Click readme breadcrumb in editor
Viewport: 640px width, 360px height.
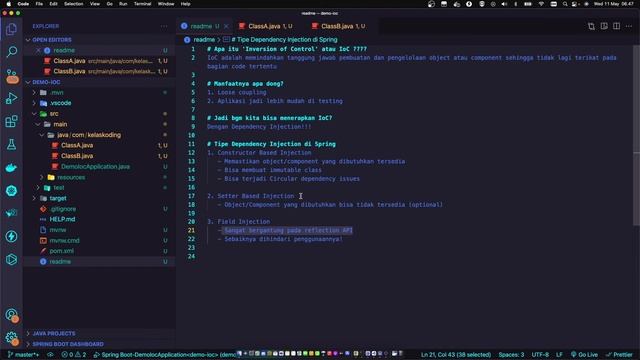[204, 40]
